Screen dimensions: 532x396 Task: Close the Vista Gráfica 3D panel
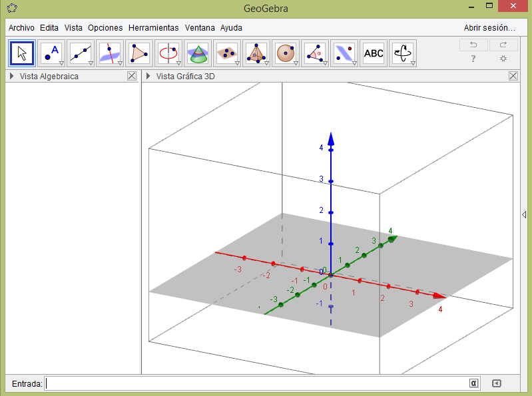(513, 76)
